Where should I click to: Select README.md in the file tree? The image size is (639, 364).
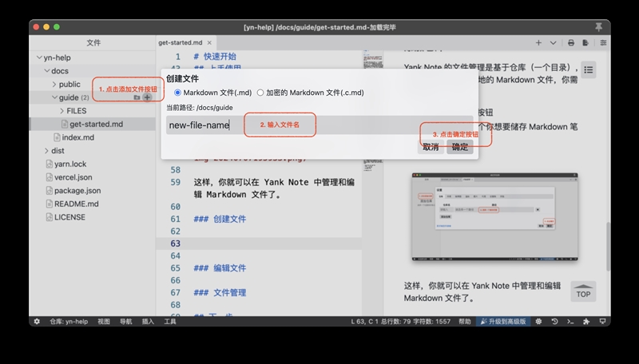[77, 204]
